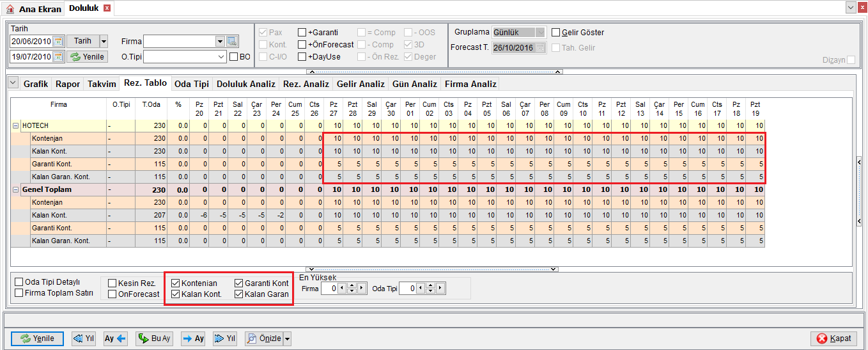This screenshot has width=868, height=350.
Task: Open the Gruplama Günlük dropdown
Action: [x=541, y=32]
